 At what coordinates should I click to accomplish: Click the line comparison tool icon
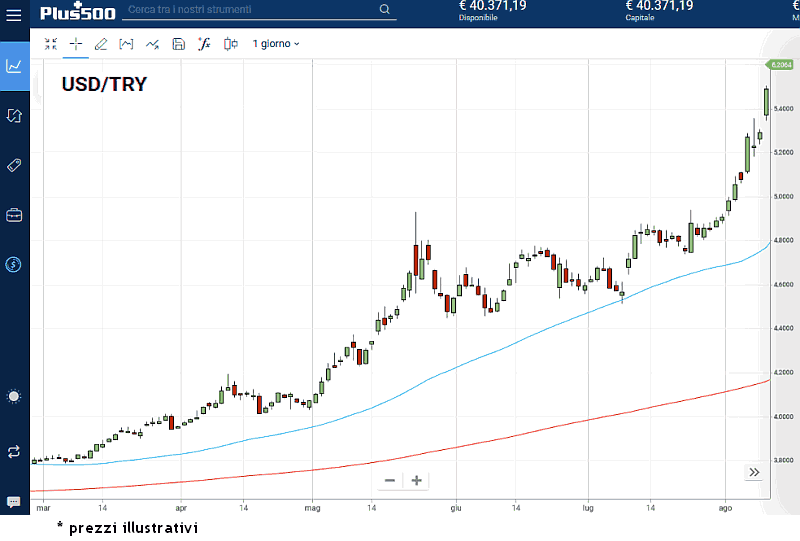[x=152, y=44]
